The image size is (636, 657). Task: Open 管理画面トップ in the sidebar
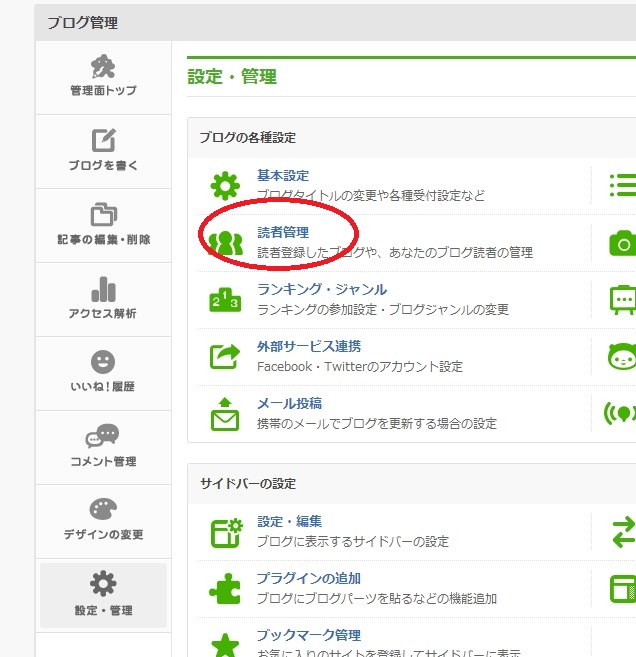103,75
